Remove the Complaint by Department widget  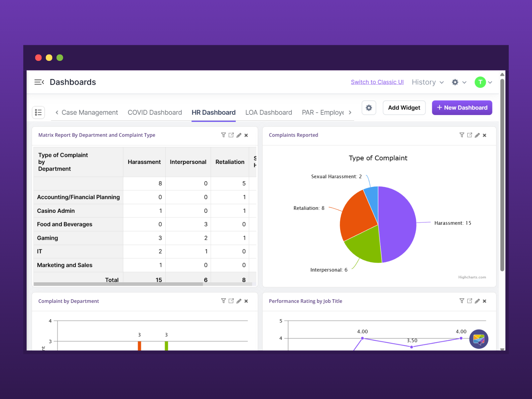[x=246, y=301]
